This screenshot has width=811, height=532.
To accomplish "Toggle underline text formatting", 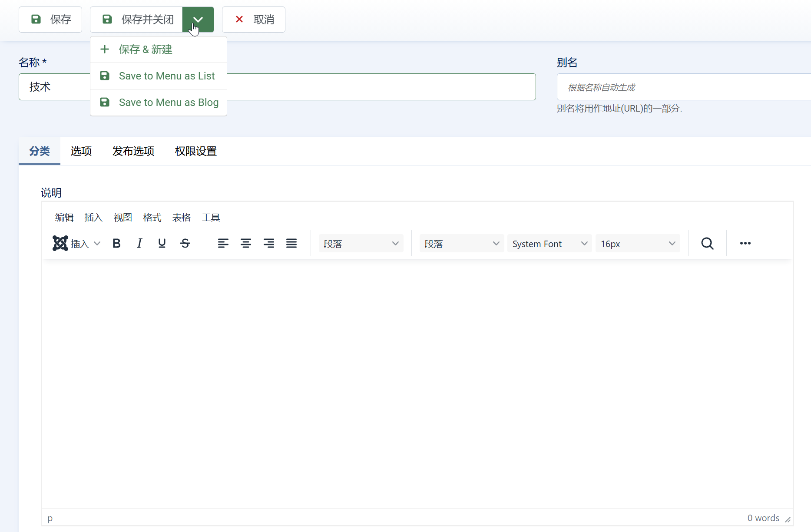I will [x=162, y=243].
